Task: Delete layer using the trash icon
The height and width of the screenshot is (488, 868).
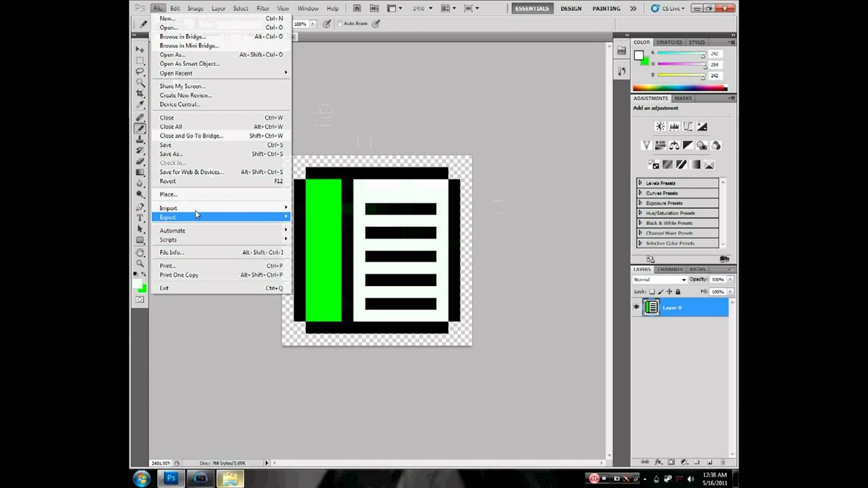Action: (x=722, y=462)
